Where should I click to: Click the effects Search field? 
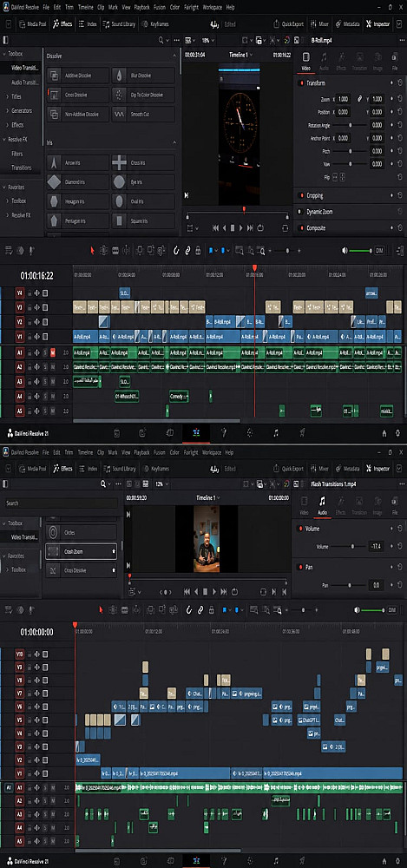[x=60, y=503]
